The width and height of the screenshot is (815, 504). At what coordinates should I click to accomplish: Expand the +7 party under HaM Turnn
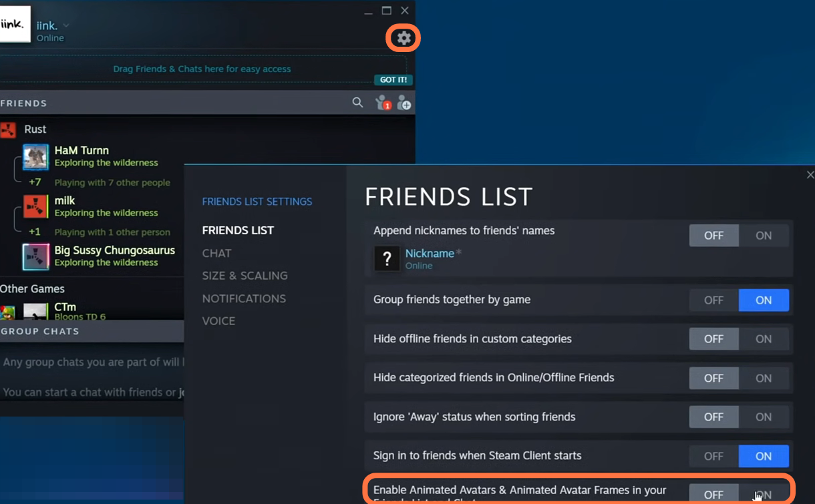(35, 182)
